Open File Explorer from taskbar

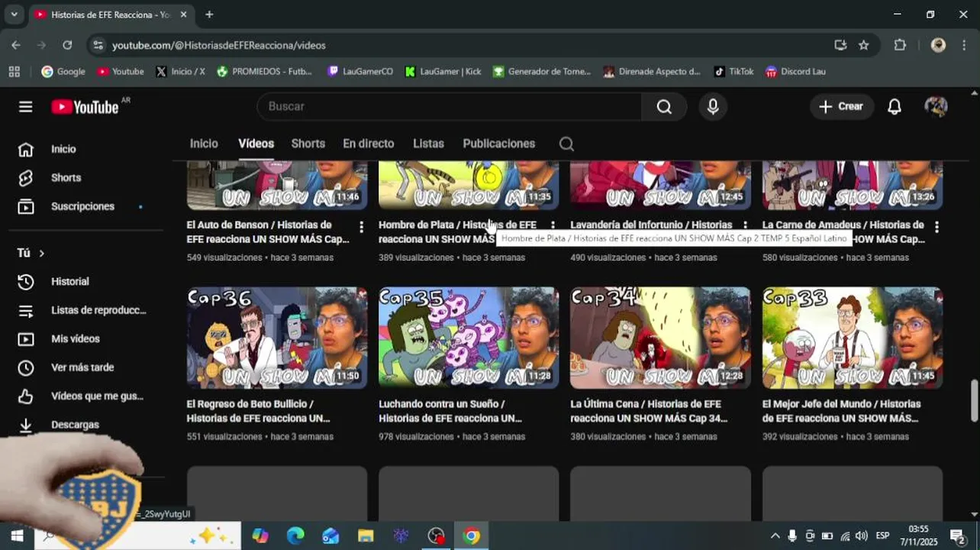(x=366, y=536)
